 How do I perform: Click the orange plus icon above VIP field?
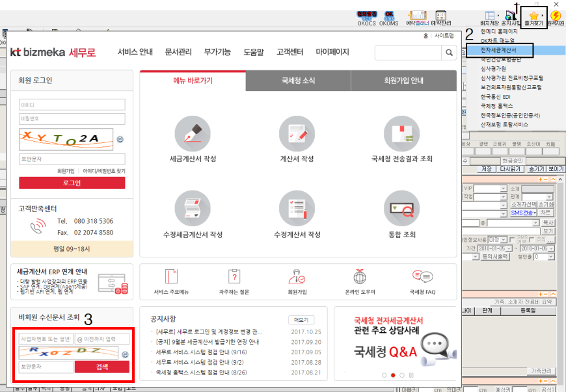(x=541, y=179)
